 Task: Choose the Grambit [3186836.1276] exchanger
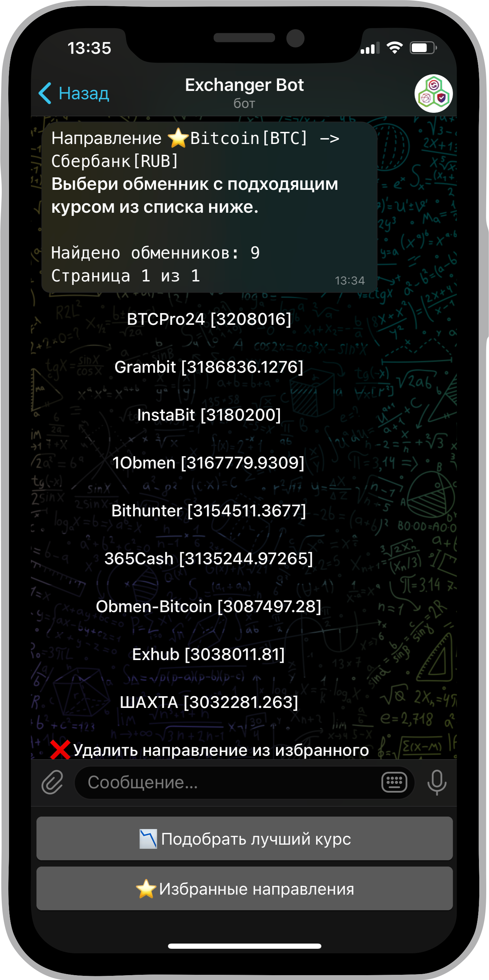tap(209, 367)
